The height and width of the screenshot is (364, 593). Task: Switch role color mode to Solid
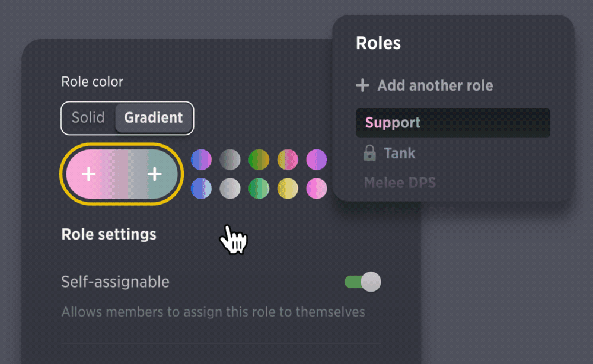point(88,117)
